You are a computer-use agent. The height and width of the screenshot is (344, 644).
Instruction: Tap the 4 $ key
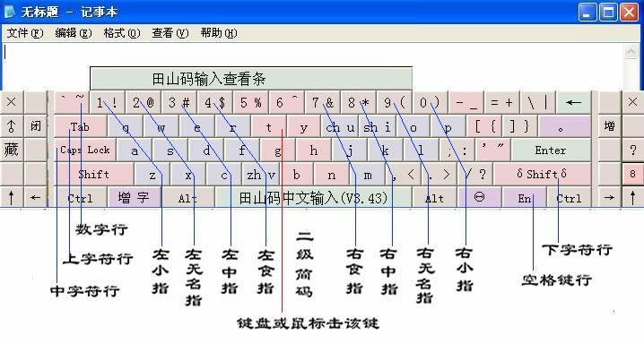[214, 102]
